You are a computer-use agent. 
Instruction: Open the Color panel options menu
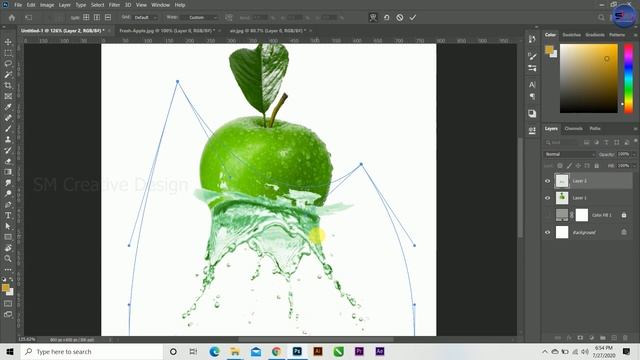click(x=636, y=35)
